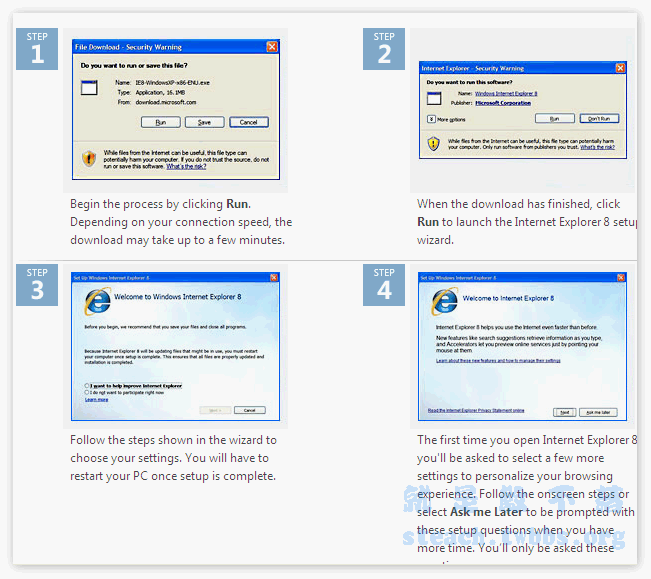Select the file name IE8-WindowsXP-x86-ENU.exe
This screenshot has height=579, width=651.
172,83
